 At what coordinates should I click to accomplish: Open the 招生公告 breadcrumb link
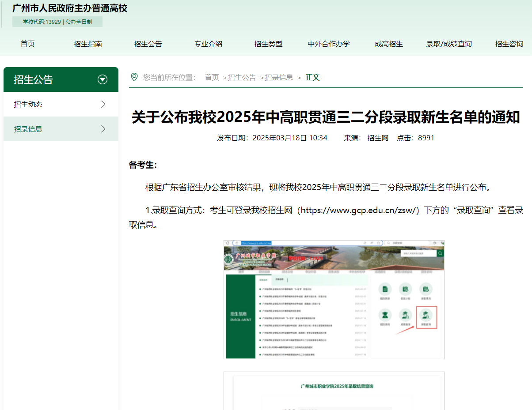point(242,77)
